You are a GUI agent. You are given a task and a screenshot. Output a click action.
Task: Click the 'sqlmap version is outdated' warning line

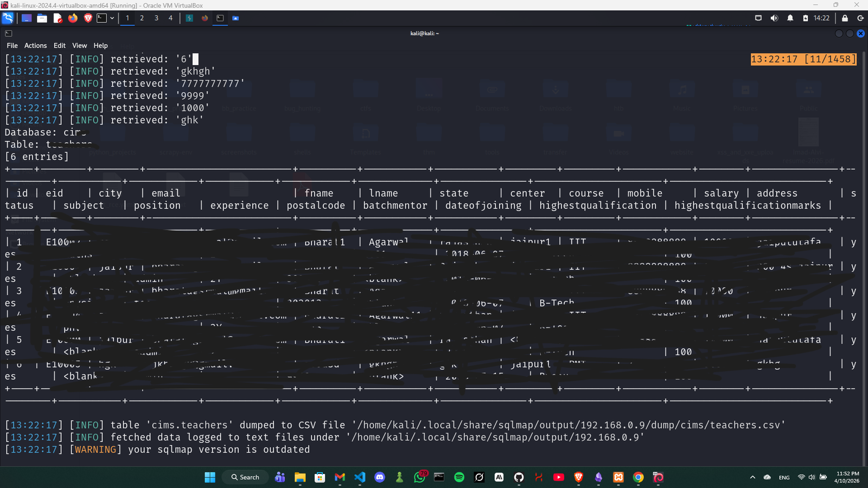tap(157, 450)
